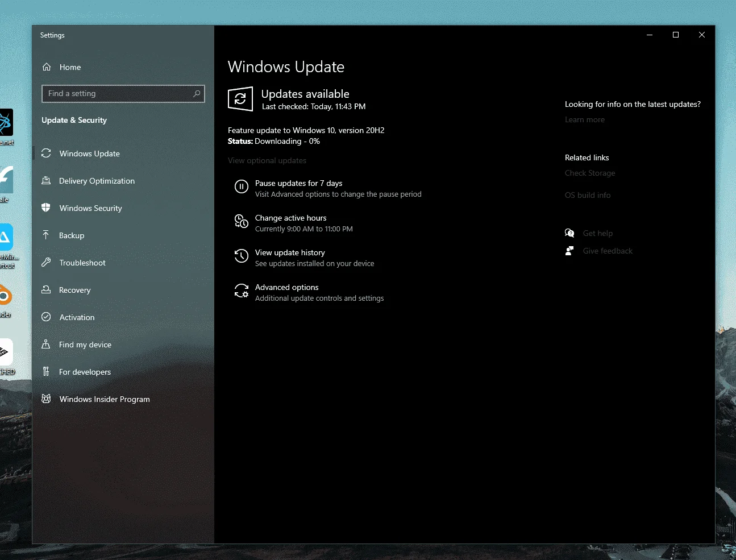736x560 pixels.
Task: Click View optional updates link
Action: pos(267,160)
